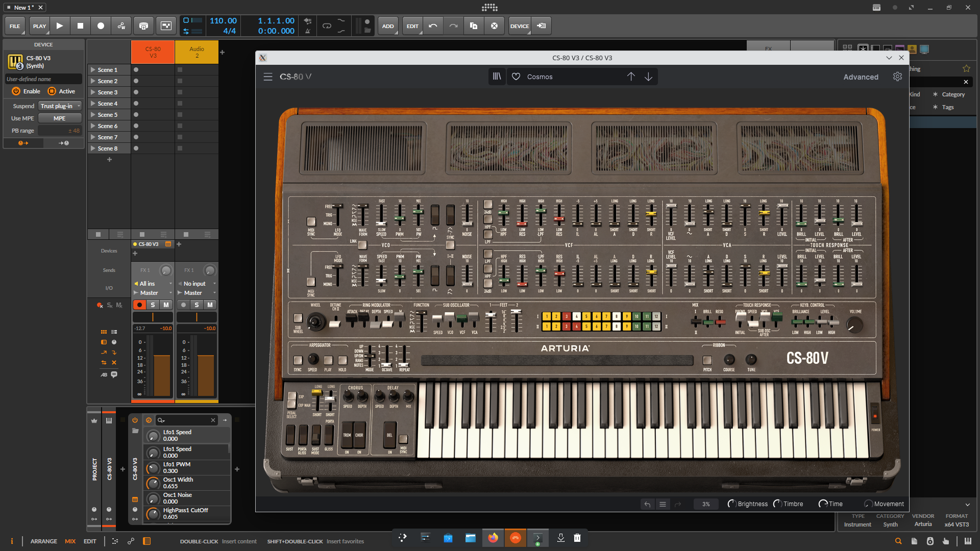980x551 pixels.
Task: Click the automation write icon in the transport
Action: [121, 26]
